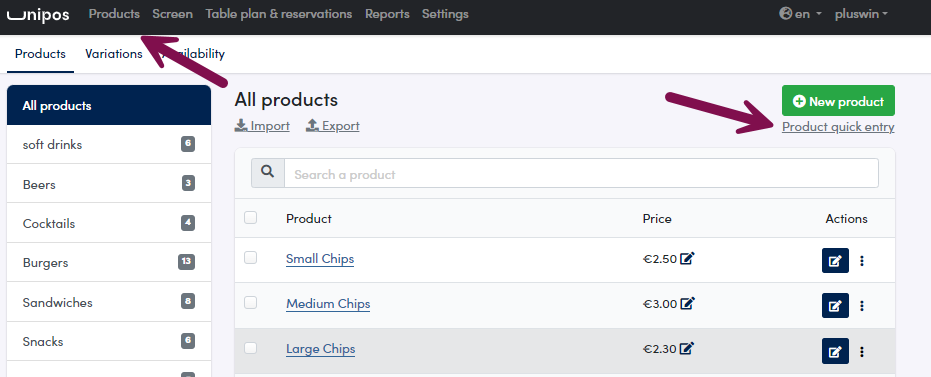Click the edit button for Small Chips
The height and width of the screenshot is (377, 931).
click(835, 261)
